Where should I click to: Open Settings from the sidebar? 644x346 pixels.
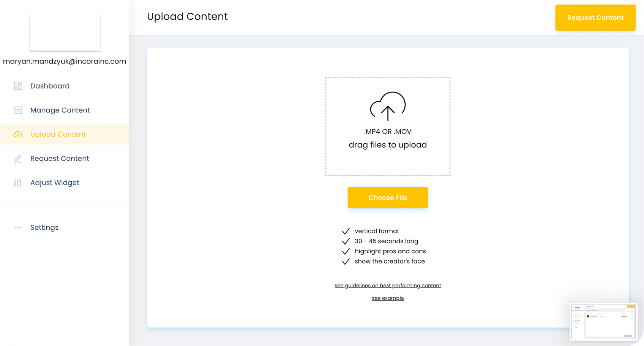(x=44, y=228)
